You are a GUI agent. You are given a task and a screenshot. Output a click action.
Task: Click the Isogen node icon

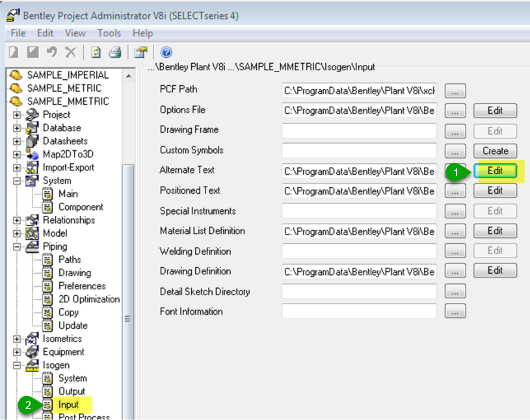pos(33,365)
